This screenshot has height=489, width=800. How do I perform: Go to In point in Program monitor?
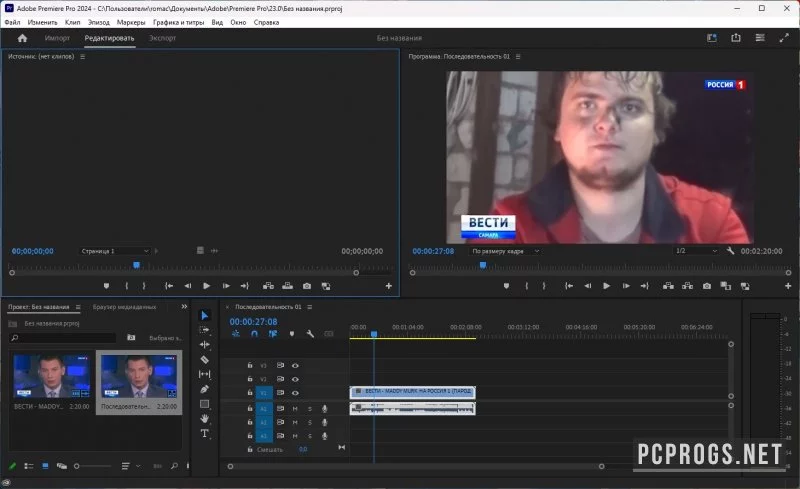tap(568, 286)
